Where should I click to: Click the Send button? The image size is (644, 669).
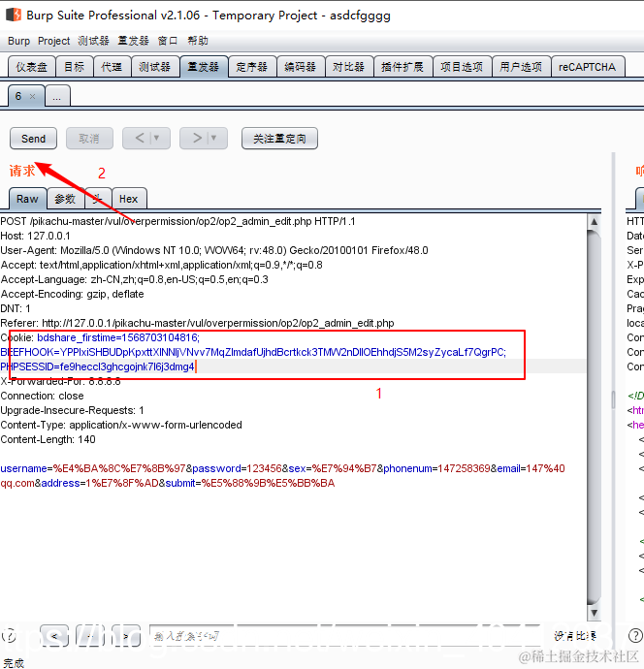pyautogui.click(x=33, y=139)
